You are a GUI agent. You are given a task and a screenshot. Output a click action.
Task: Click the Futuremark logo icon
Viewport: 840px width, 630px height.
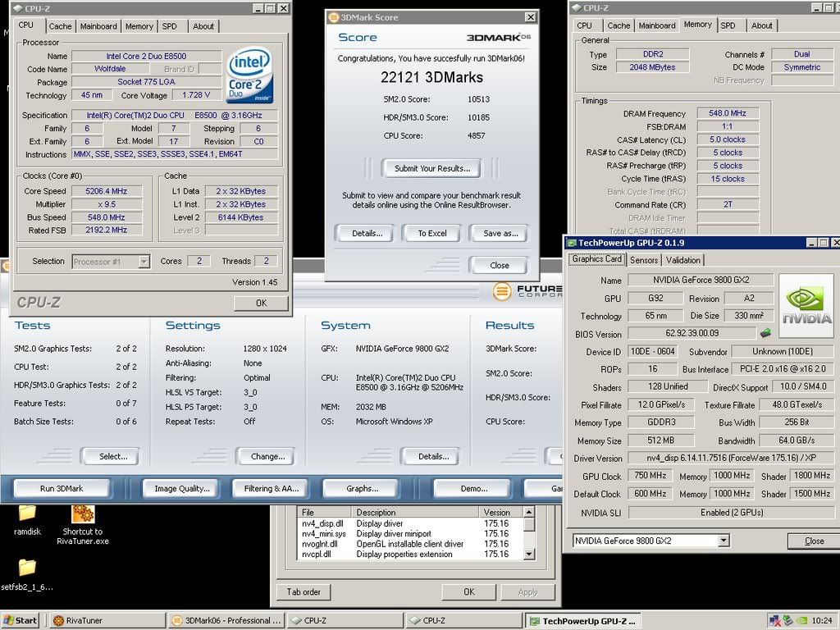click(x=502, y=292)
